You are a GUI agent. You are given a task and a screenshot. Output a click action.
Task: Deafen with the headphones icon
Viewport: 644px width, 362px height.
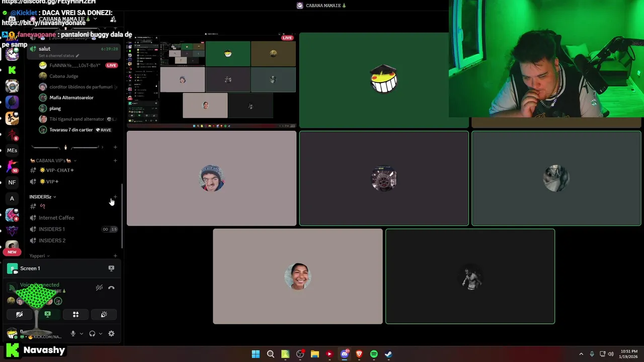(x=92, y=333)
